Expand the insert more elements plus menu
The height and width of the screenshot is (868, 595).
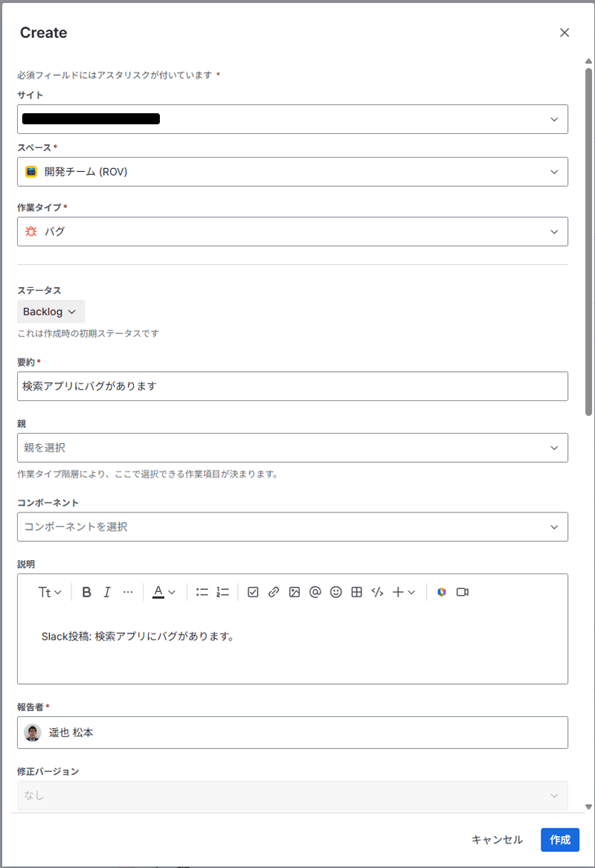click(400, 591)
